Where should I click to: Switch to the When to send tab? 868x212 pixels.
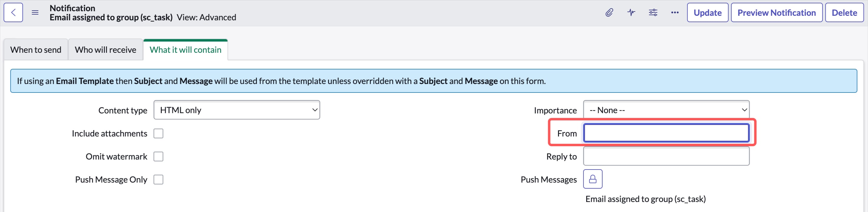pyautogui.click(x=36, y=50)
